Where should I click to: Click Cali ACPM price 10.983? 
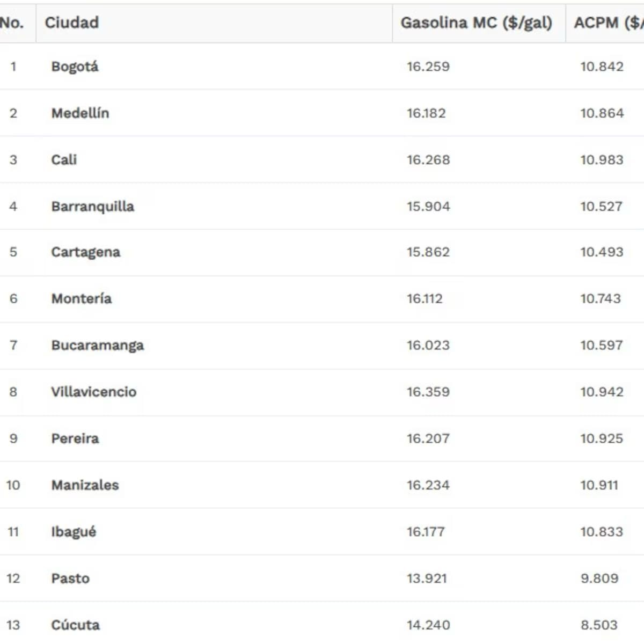pyautogui.click(x=602, y=160)
